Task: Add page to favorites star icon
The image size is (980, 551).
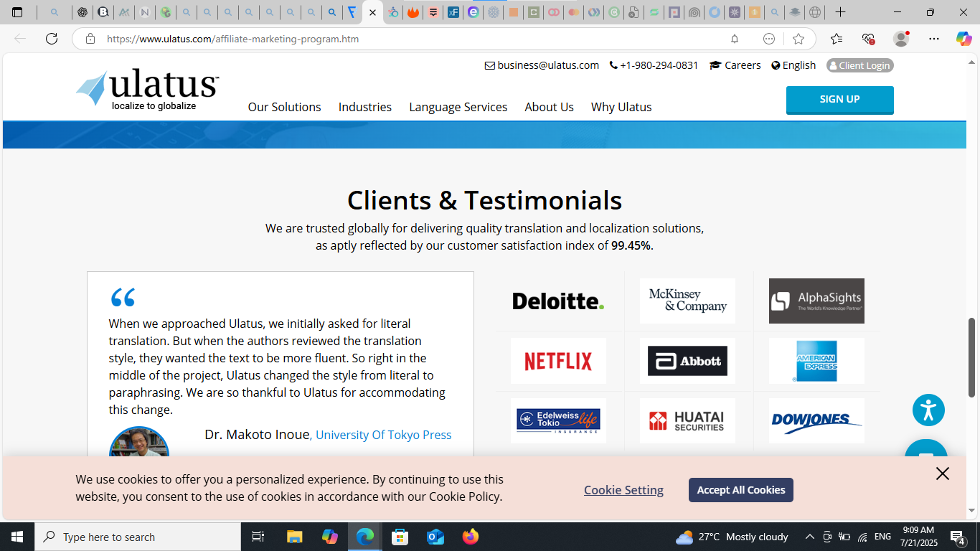Action: tap(798, 39)
